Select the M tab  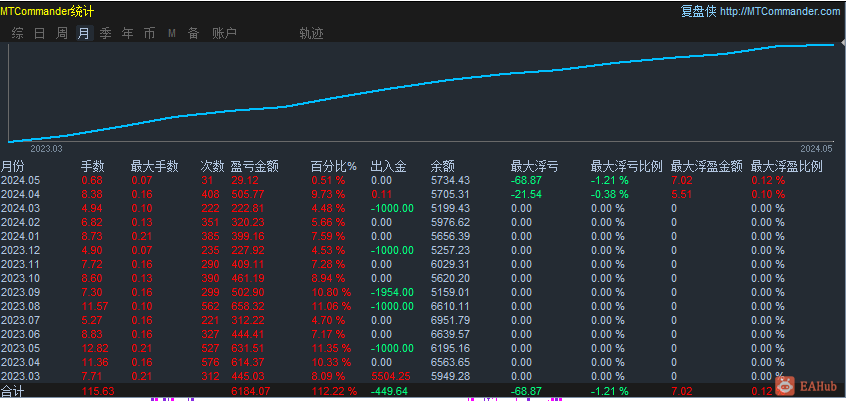pyautogui.click(x=172, y=33)
